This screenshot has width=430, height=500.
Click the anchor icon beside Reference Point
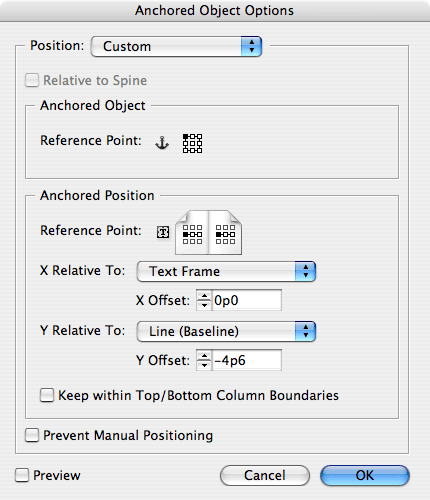[162, 143]
